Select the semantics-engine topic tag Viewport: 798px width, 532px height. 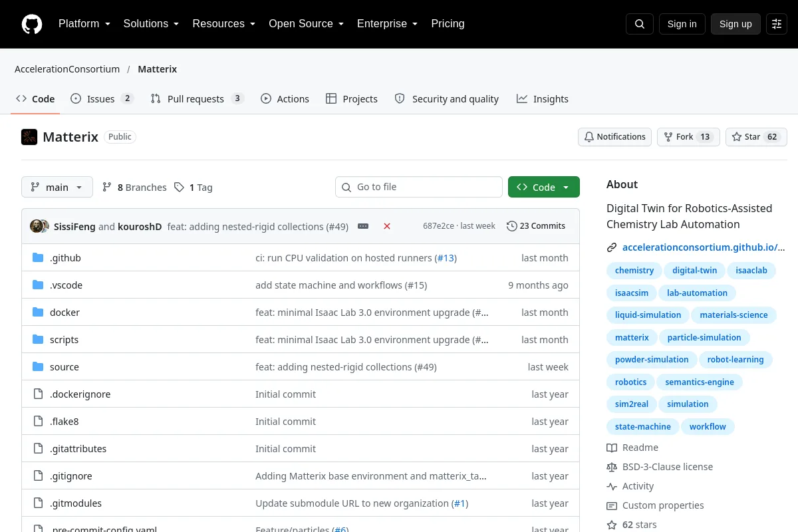tap(700, 382)
